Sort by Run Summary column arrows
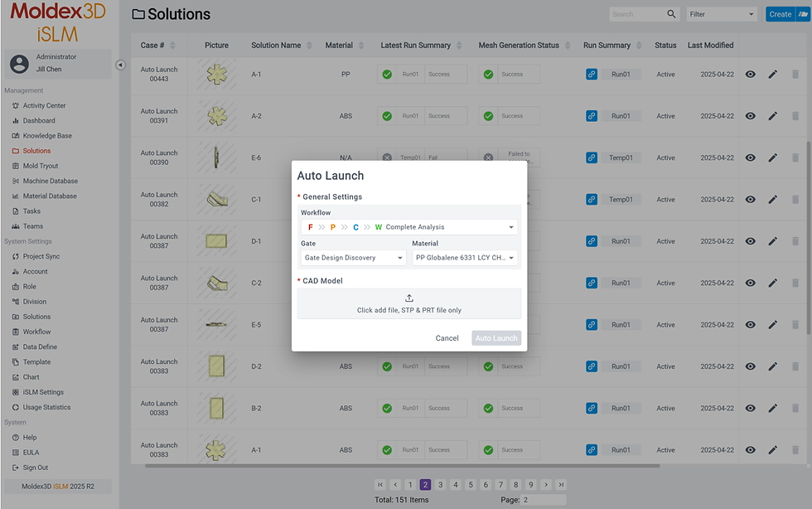 click(639, 46)
